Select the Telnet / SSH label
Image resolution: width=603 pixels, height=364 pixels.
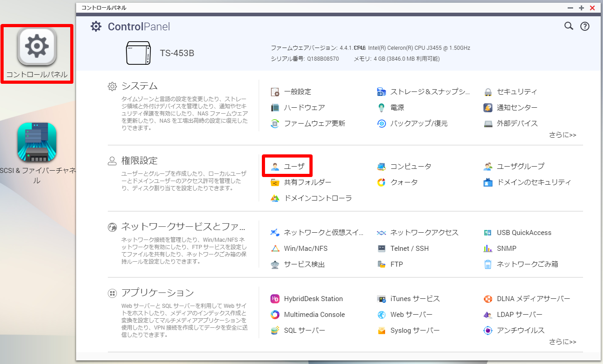[x=410, y=249]
